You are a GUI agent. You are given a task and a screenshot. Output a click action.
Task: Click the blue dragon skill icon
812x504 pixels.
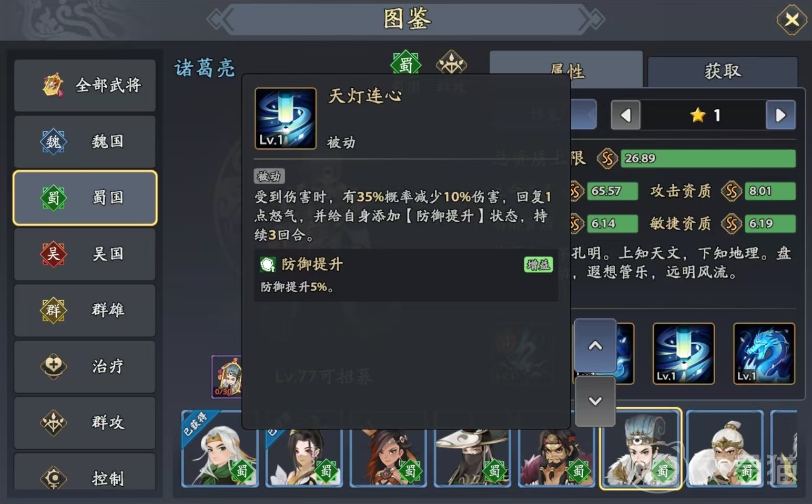[764, 353]
